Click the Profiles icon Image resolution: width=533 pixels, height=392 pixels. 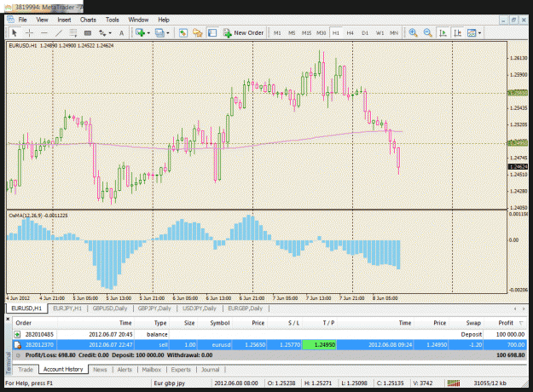159,33
